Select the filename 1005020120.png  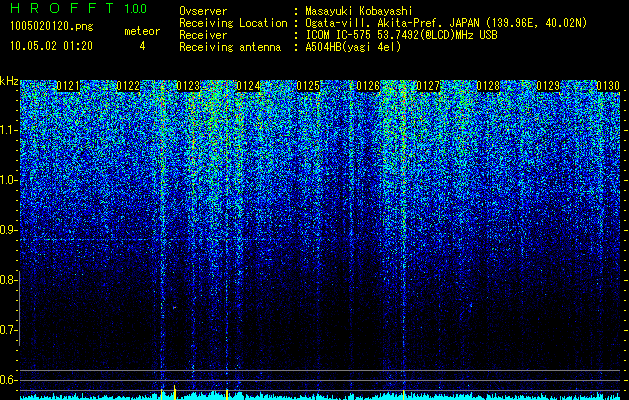tap(52, 26)
